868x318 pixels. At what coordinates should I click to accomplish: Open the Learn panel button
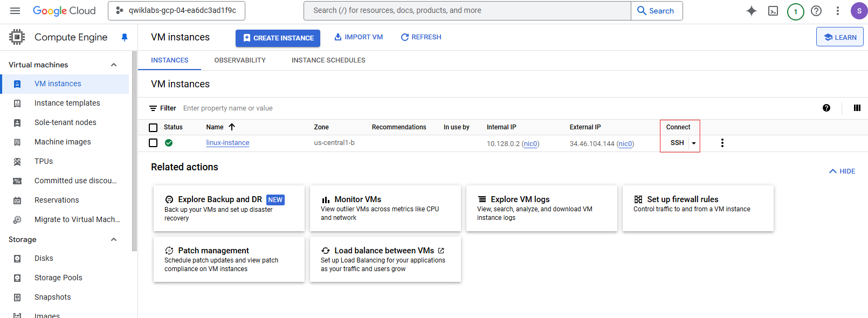click(840, 37)
